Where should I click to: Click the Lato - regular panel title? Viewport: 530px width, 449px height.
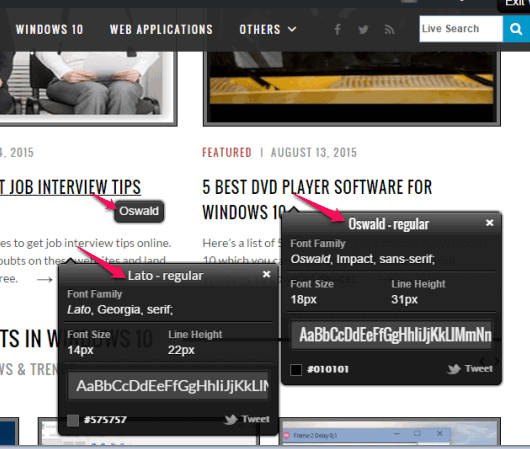tap(165, 276)
